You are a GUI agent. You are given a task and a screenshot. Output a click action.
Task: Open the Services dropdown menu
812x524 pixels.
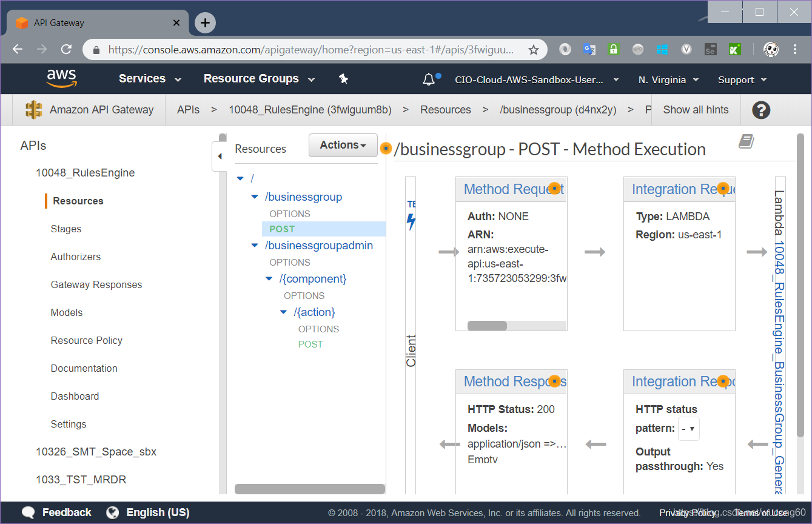click(150, 79)
